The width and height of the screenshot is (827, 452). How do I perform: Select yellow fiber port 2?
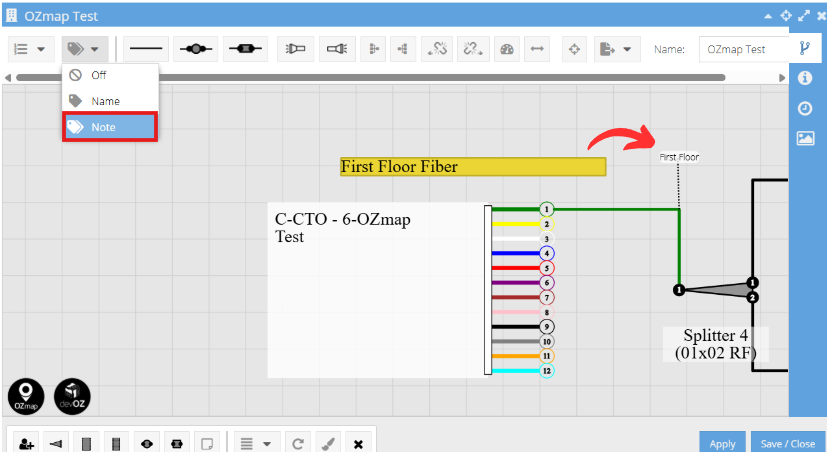[547, 224]
